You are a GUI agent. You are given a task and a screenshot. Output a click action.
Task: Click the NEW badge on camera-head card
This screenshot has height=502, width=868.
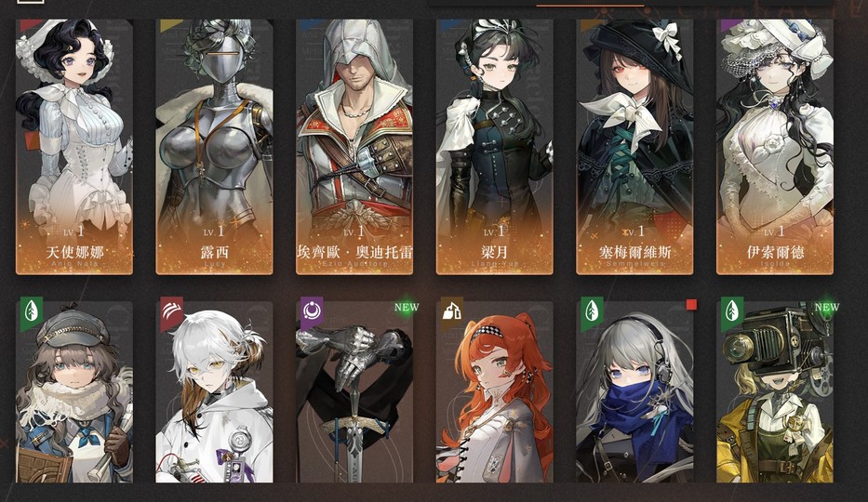(827, 307)
